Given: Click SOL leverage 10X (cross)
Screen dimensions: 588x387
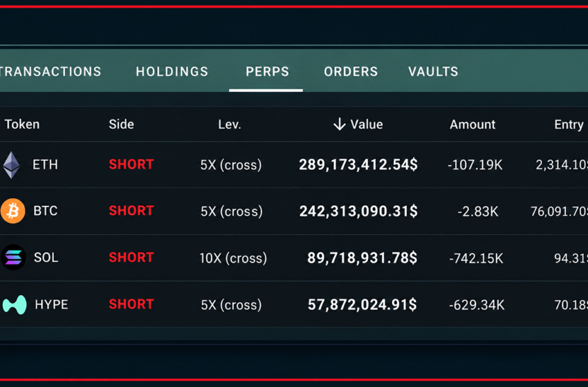Looking at the screenshot, I should pos(233,258).
